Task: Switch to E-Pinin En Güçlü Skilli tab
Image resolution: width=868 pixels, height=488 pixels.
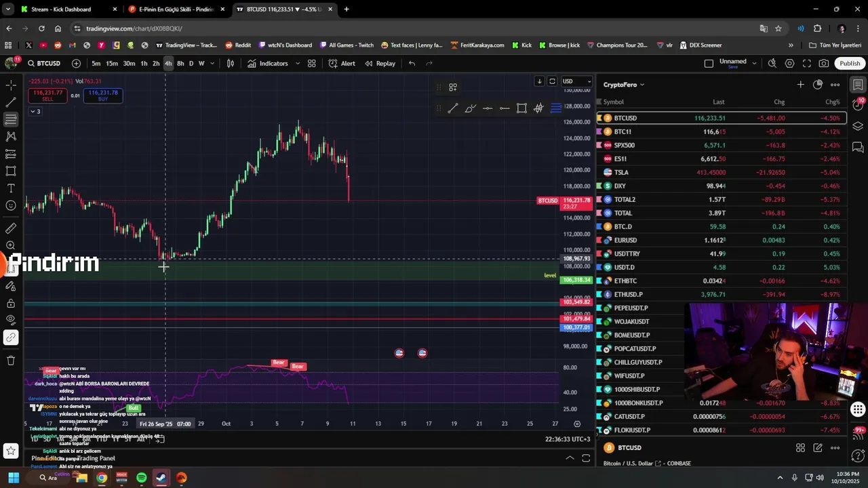Action: point(177,9)
